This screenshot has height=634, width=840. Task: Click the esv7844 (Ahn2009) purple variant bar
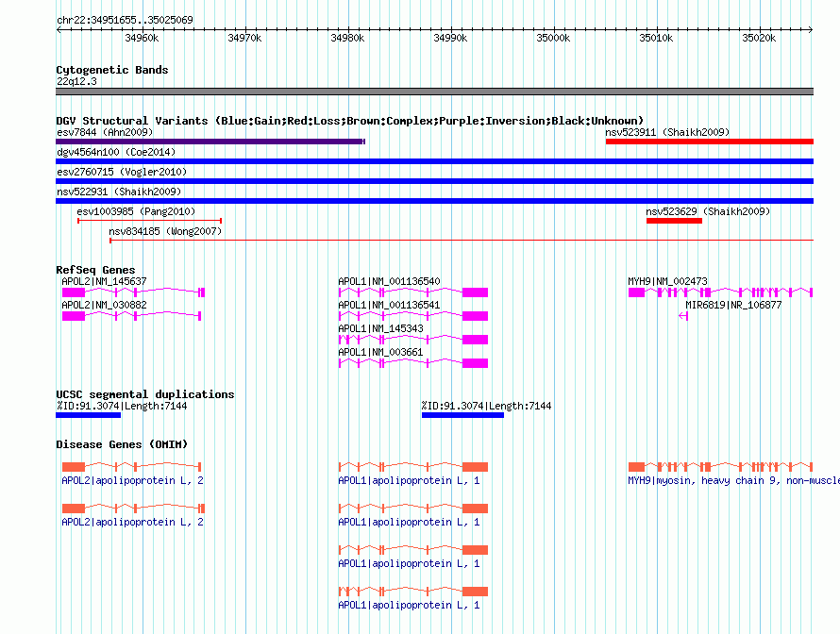(210, 142)
